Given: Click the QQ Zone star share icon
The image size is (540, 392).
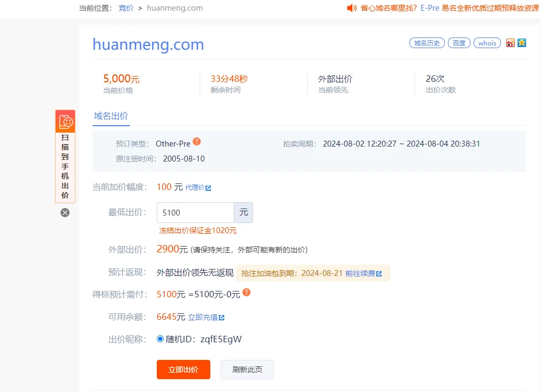Looking at the screenshot, I should [x=522, y=43].
